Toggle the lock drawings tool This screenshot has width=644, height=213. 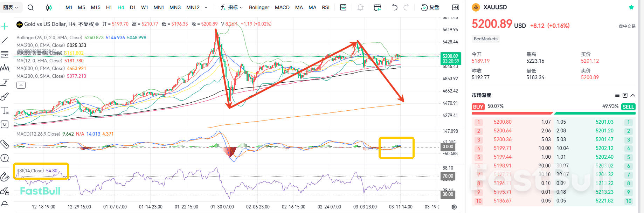click(x=5, y=204)
